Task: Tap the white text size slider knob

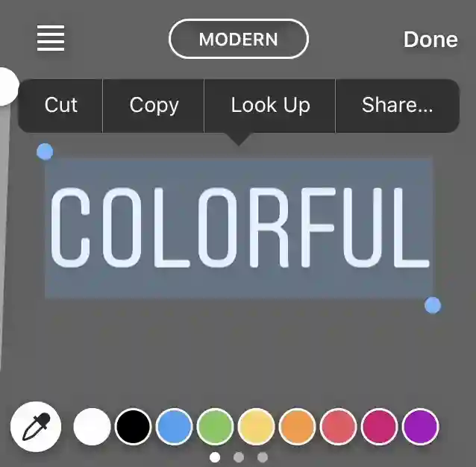Action: [x=7, y=87]
